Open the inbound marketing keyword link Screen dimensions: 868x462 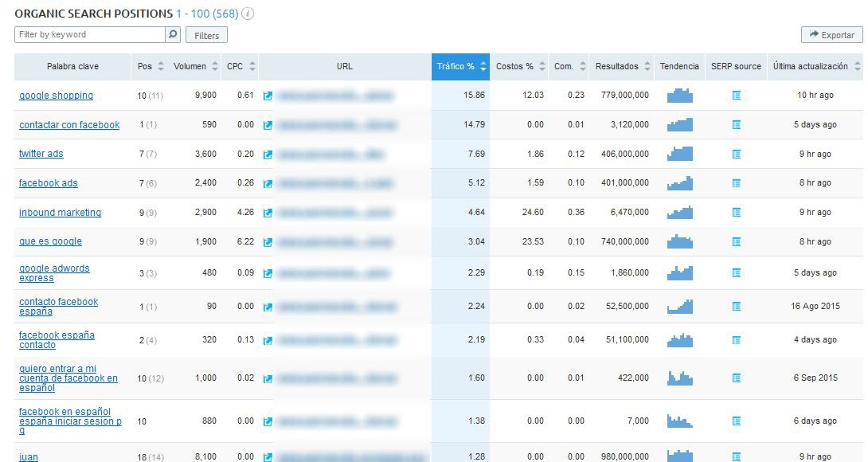click(x=60, y=212)
